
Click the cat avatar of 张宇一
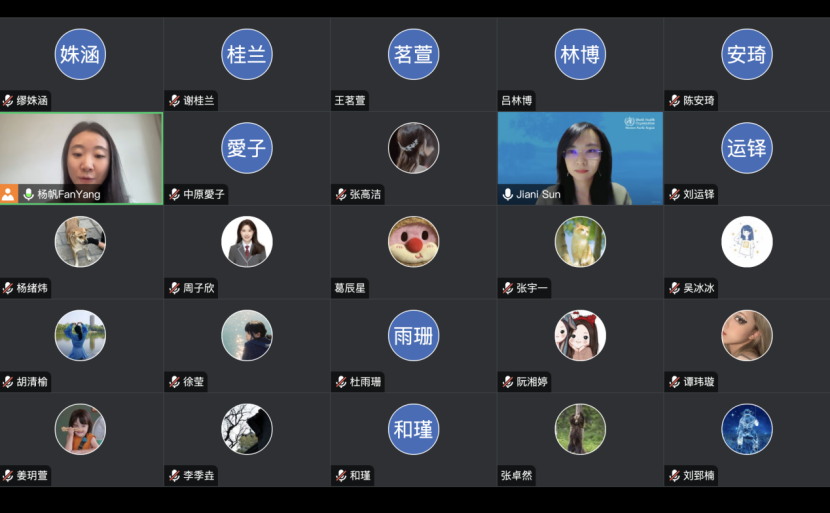(x=580, y=241)
